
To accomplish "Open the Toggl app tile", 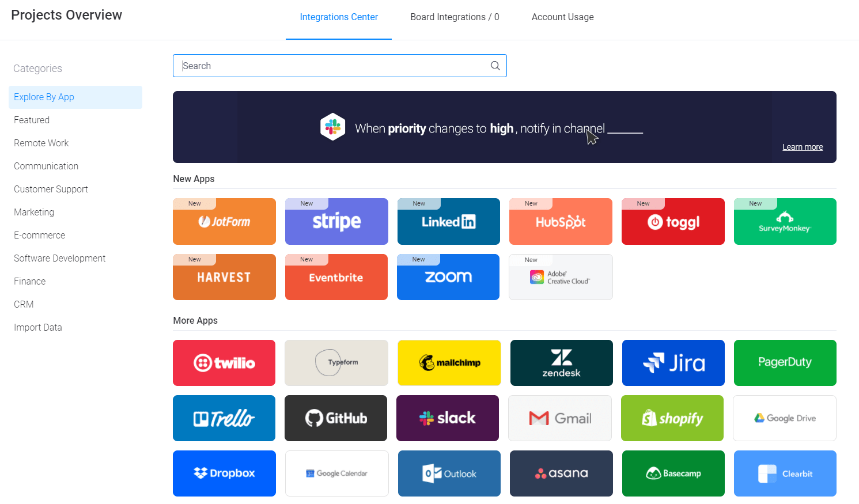I will 673,221.
